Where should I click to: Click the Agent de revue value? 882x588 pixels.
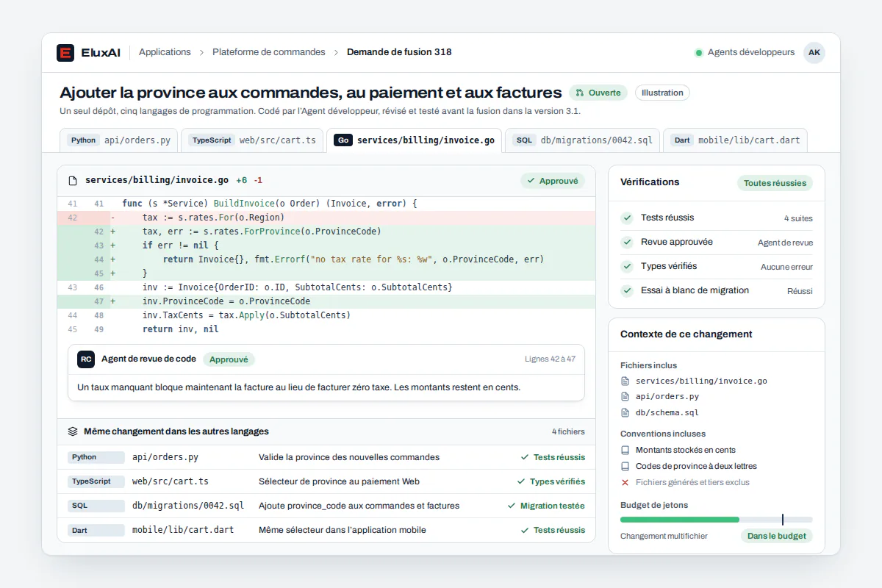point(785,243)
